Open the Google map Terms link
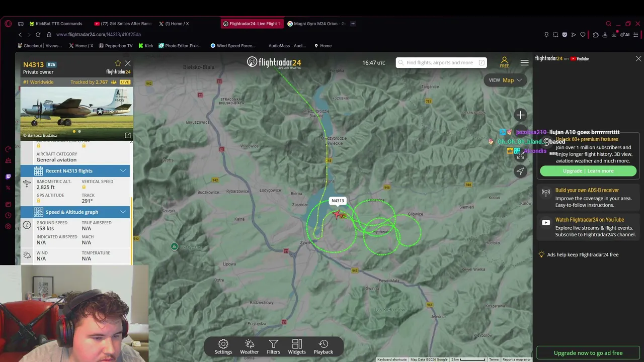This screenshot has width=644, height=362. [x=494, y=359]
